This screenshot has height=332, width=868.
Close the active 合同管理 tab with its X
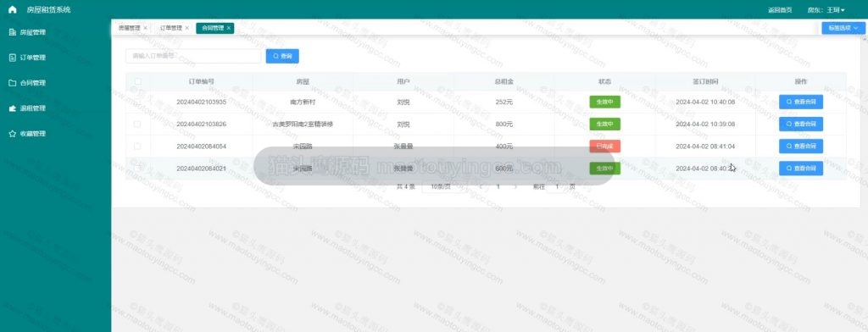click(x=229, y=28)
